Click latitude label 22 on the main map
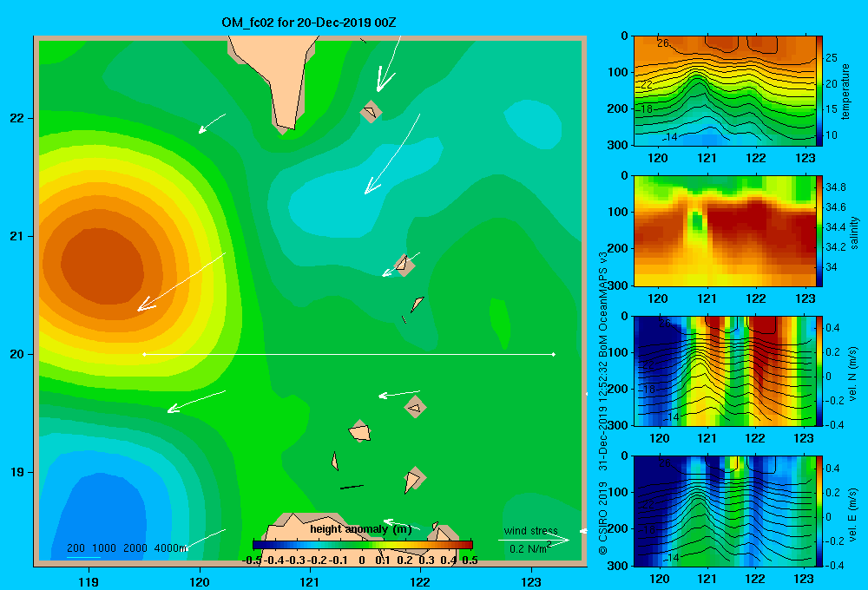 (17, 118)
